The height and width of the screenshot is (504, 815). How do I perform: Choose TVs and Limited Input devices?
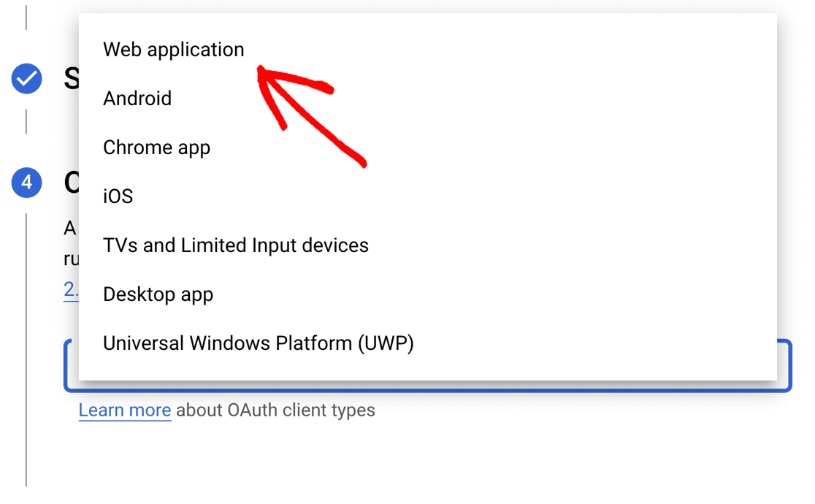235,245
